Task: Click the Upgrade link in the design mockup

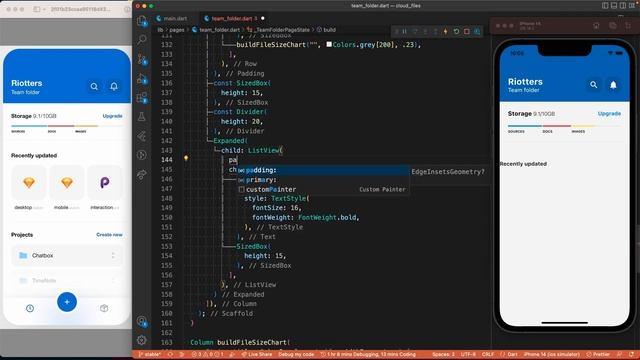Action: [112, 116]
